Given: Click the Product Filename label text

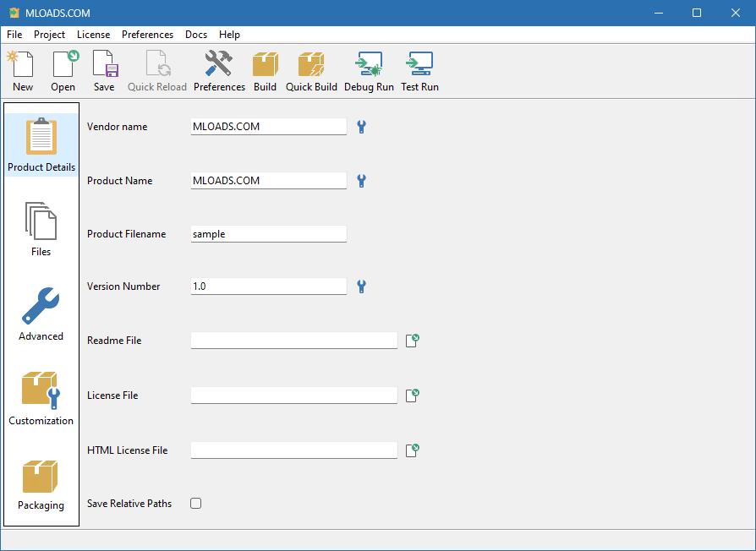Looking at the screenshot, I should [x=126, y=234].
